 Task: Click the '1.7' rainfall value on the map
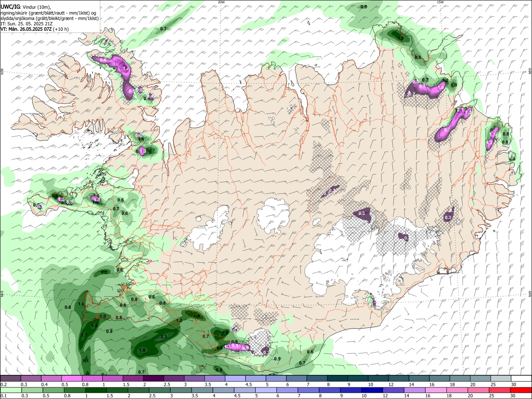click(84, 335)
